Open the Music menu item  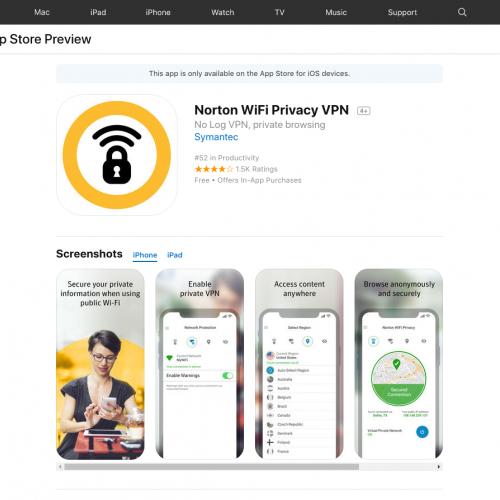click(336, 12)
